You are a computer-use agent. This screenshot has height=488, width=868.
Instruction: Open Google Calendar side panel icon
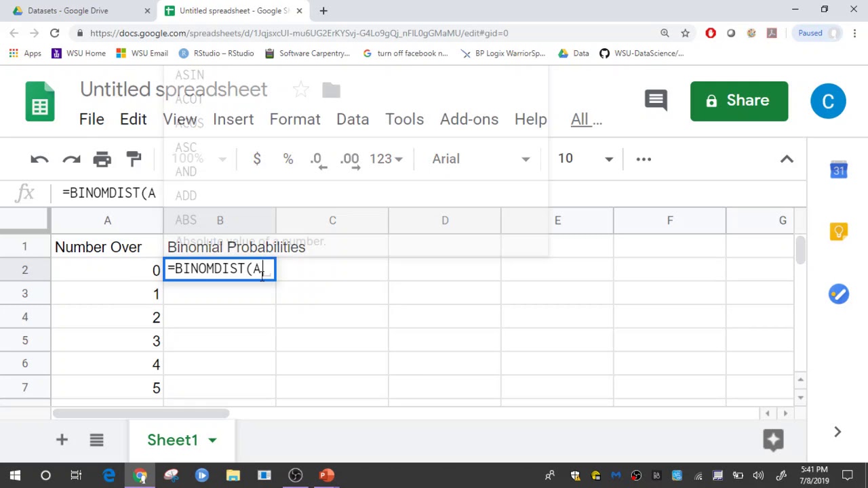[839, 171]
